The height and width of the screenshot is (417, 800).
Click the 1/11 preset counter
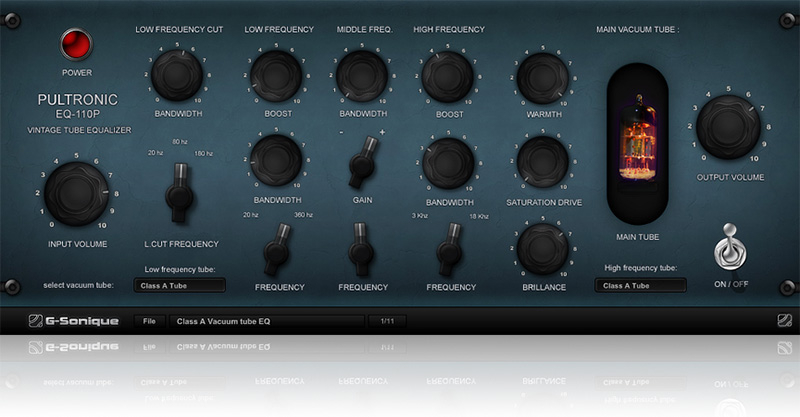(x=387, y=321)
